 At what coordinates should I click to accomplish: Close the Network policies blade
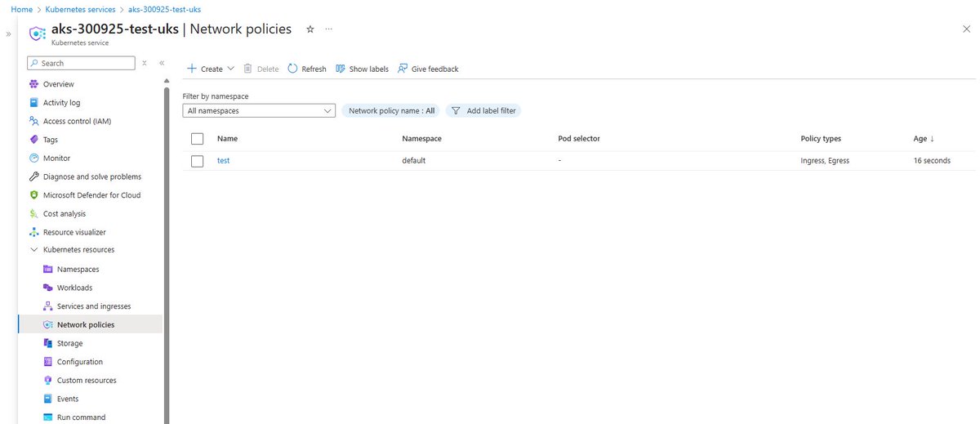tap(967, 29)
